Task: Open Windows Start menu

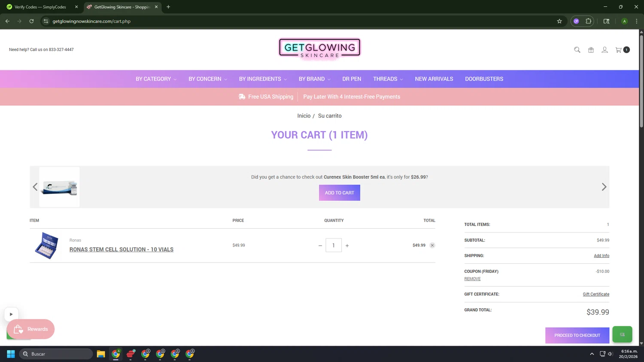Action: pyautogui.click(x=11, y=354)
